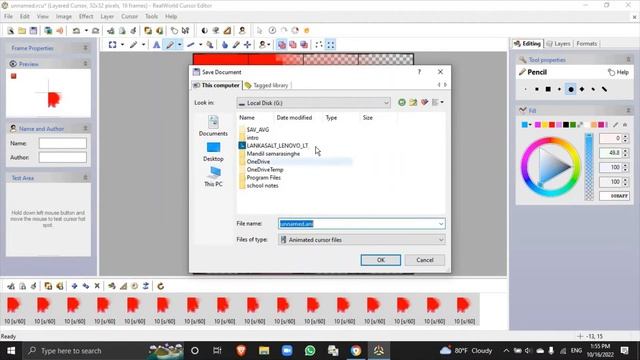Select the Pencil tool in the drawing toolbar
The height and width of the screenshot is (360, 640).
tap(170, 45)
